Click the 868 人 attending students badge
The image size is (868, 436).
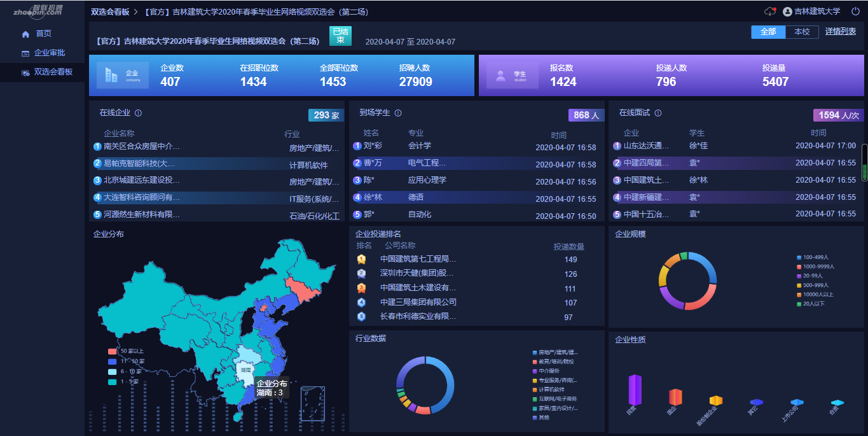pos(586,115)
